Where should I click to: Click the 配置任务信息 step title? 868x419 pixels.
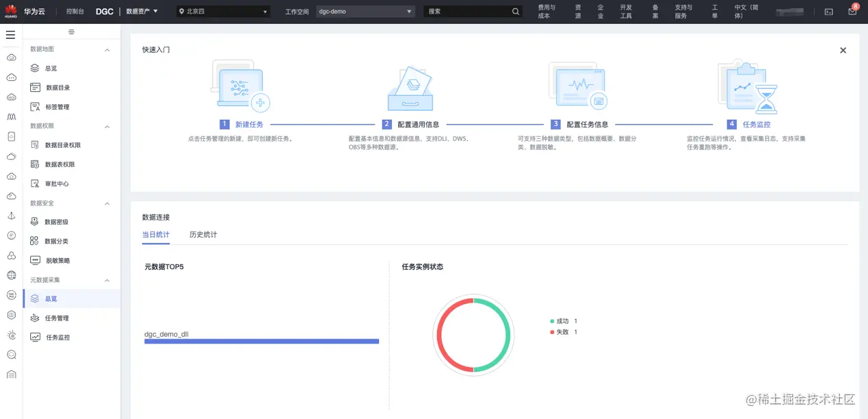click(x=588, y=125)
